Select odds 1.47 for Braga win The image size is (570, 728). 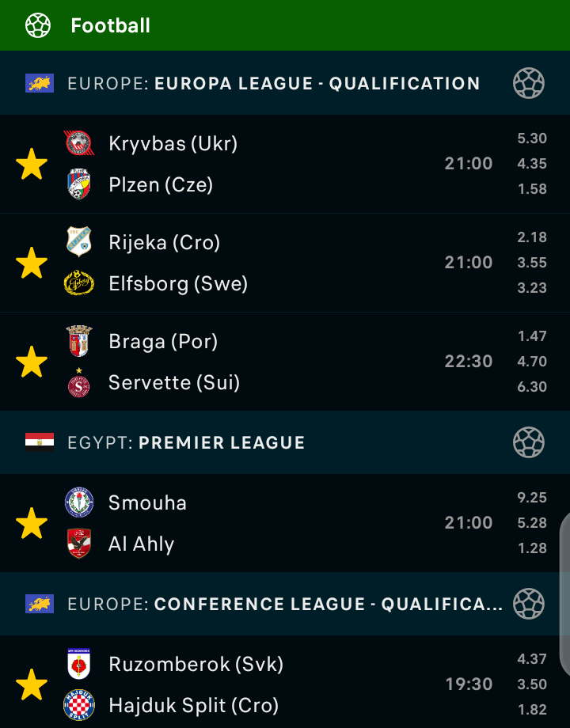(532, 336)
